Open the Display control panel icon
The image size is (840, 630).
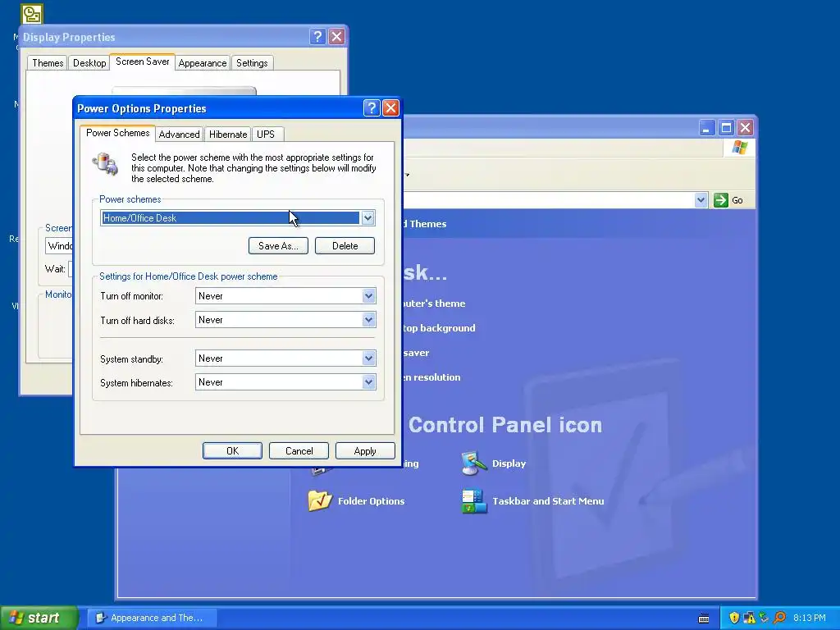pos(473,463)
